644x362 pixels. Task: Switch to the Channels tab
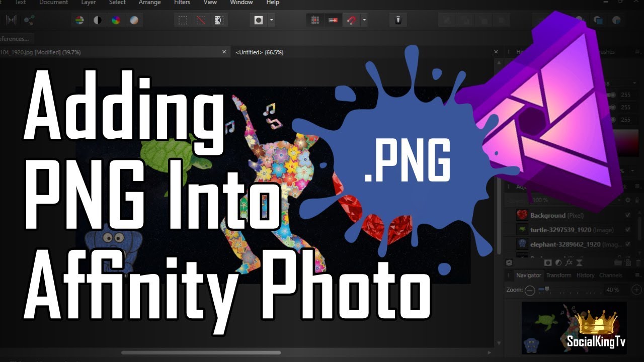point(610,275)
